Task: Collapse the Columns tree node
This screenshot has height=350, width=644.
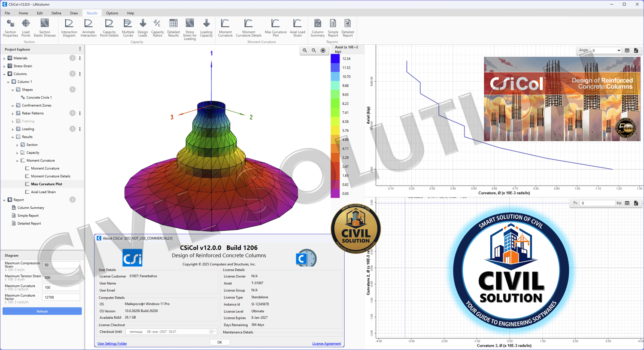Action: [x=4, y=74]
